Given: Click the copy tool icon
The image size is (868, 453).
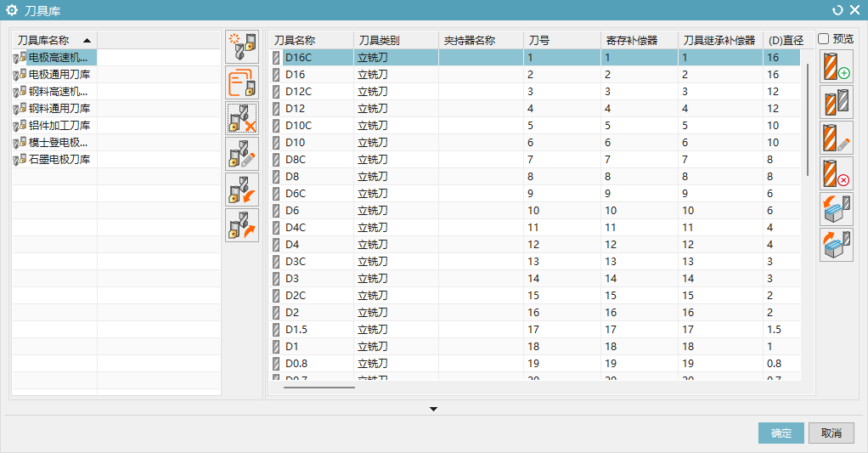Looking at the screenshot, I should pyautogui.click(x=837, y=102).
